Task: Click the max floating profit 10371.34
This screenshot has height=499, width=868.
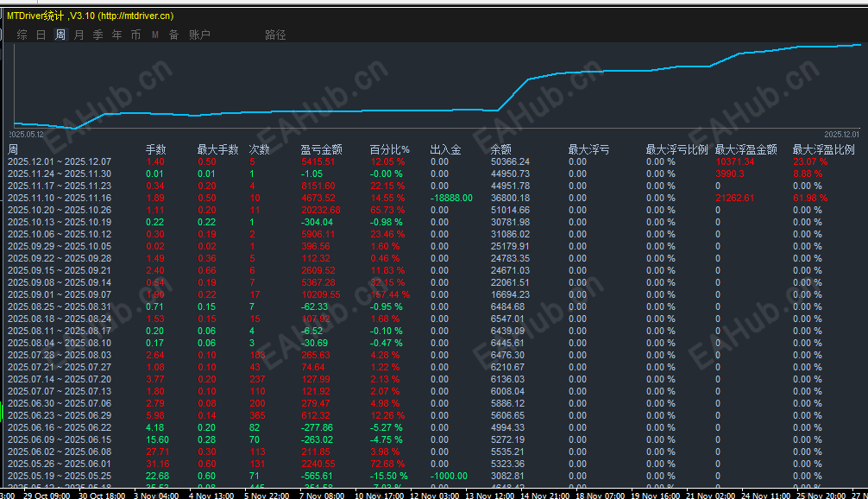Action: point(735,161)
